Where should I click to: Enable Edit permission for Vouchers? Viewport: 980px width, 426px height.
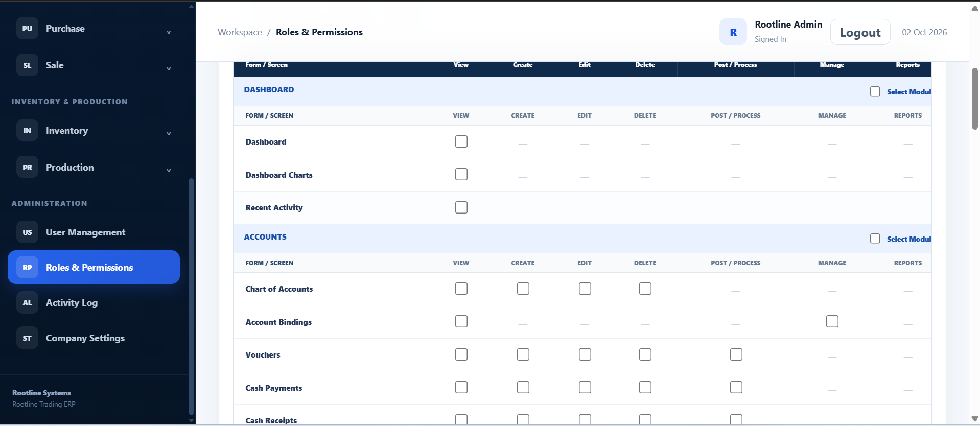pos(585,354)
